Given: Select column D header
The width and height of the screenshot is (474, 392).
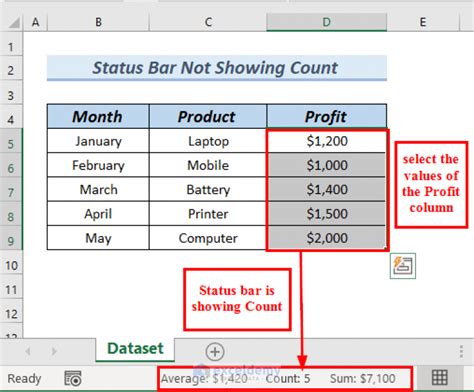Looking at the screenshot, I should (x=327, y=22).
